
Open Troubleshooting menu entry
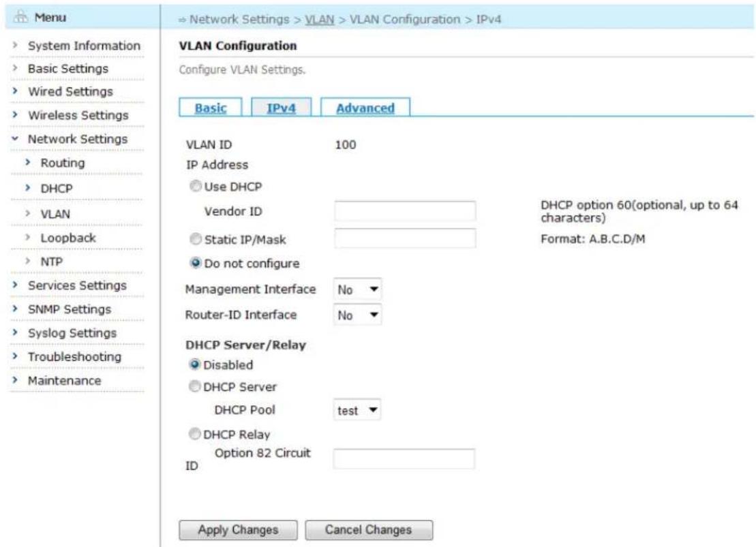(x=75, y=357)
